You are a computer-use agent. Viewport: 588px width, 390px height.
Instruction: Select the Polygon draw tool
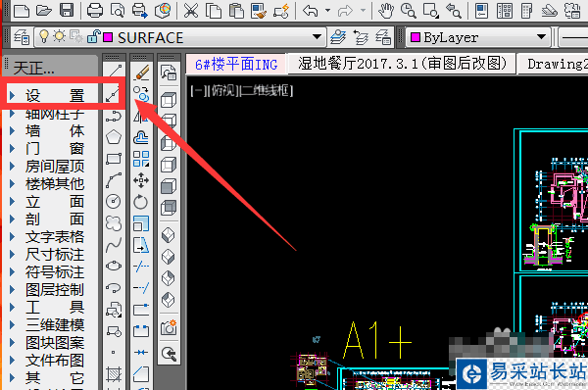pyautogui.click(x=114, y=137)
